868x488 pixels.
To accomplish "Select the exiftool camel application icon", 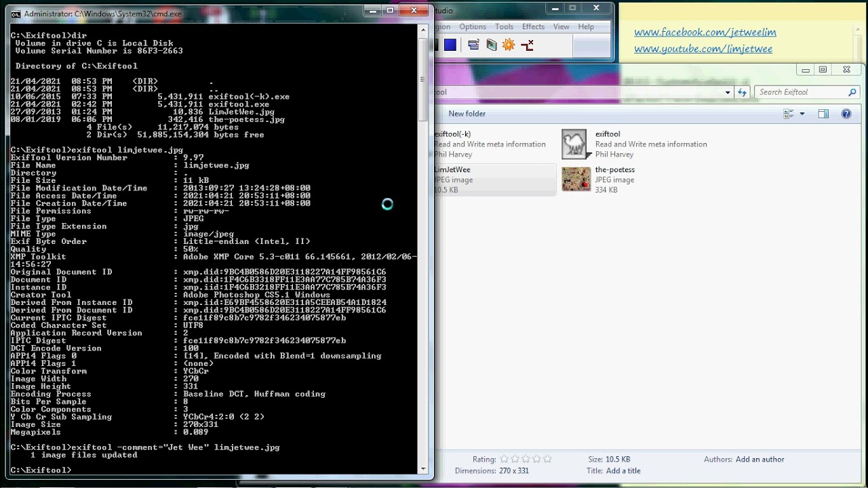I will (x=574, y=144).
